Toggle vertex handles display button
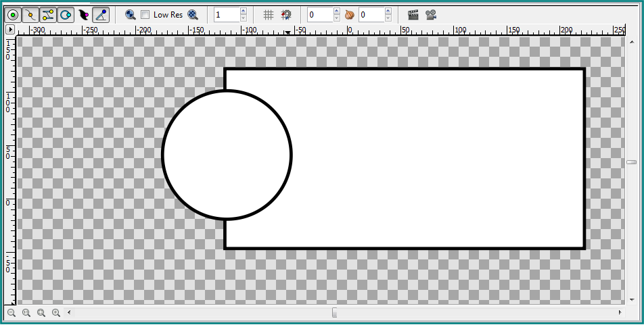This screenshot has width=644, height=325. click(30, 15)
